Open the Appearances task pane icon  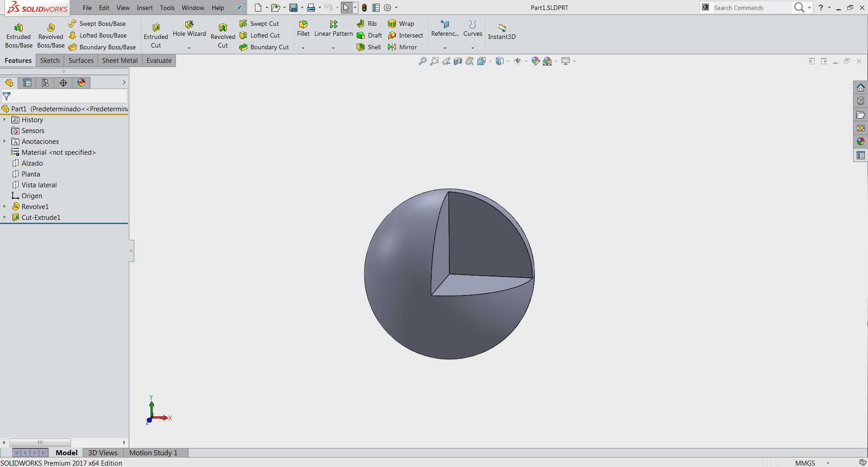860,142
